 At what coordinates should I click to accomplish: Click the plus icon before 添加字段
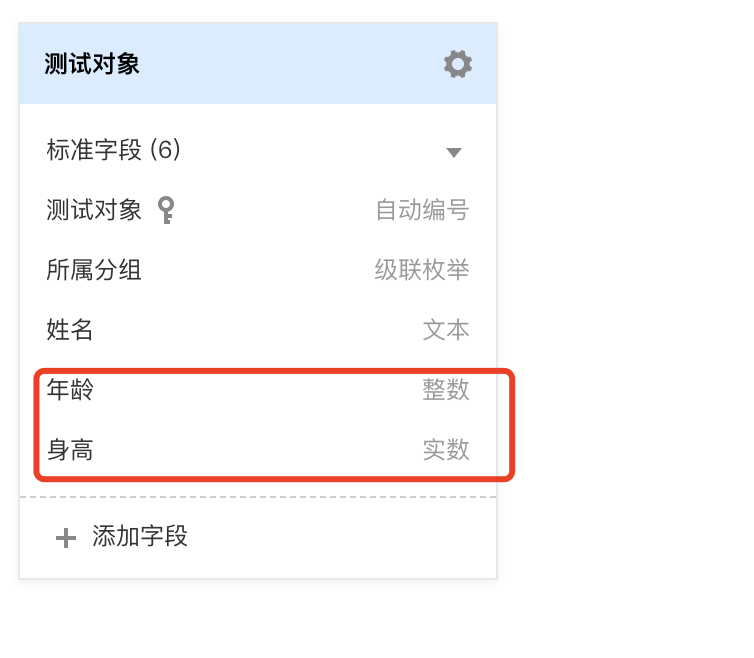point(66,538)
